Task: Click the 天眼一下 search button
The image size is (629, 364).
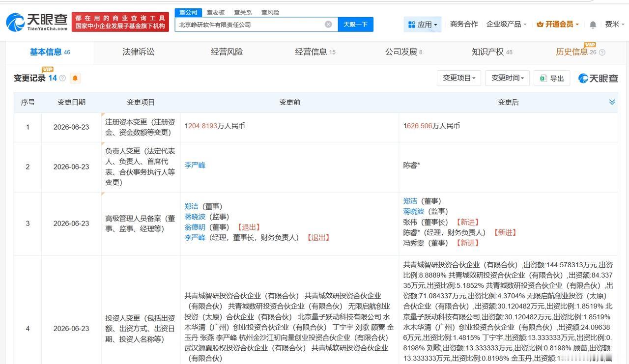Action: [x=355, y=25]
